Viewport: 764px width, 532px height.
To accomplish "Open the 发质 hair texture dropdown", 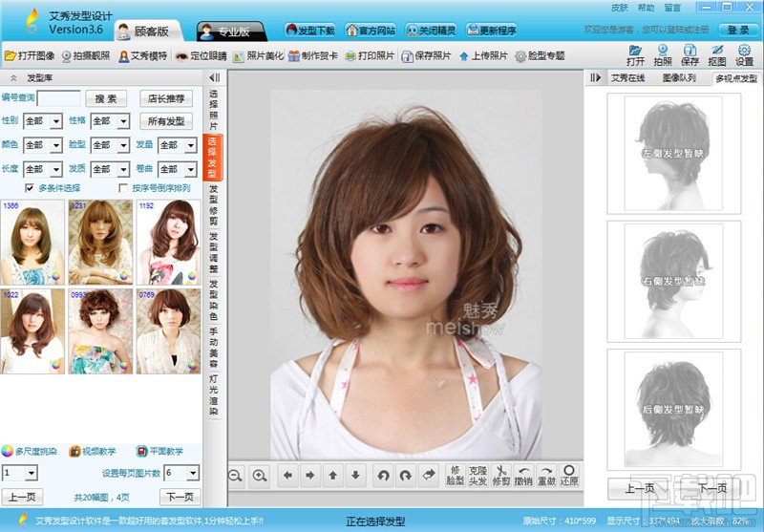I will [110, 169].
